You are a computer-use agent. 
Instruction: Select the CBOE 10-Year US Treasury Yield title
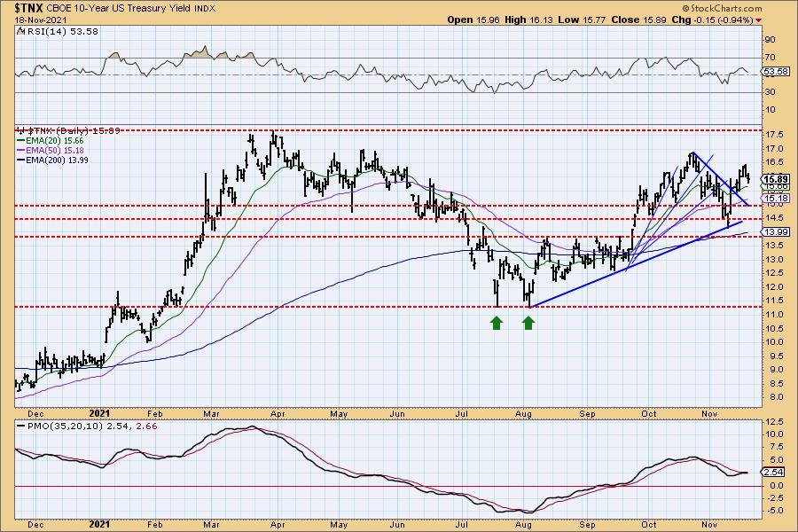[x=120, y=8]
